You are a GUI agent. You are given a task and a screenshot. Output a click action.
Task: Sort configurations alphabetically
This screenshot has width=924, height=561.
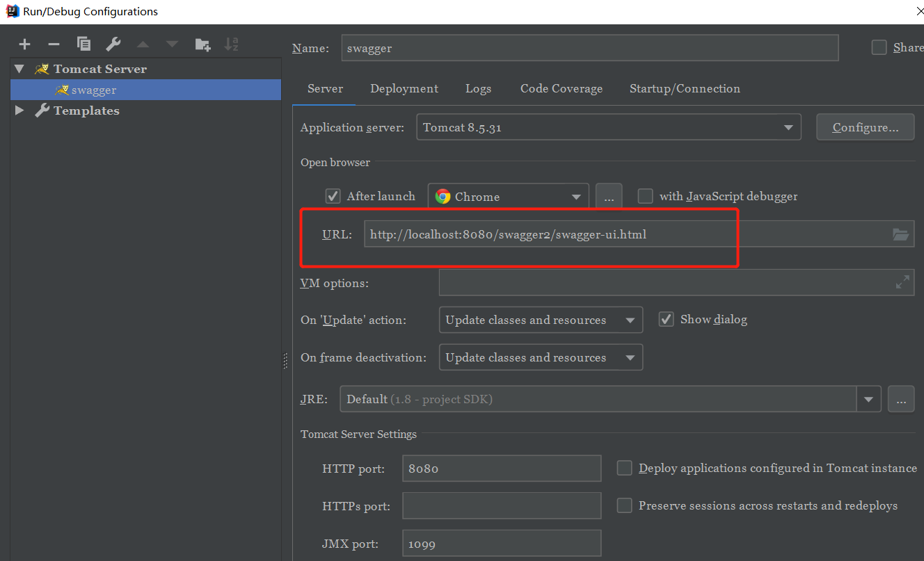(231, 44)
